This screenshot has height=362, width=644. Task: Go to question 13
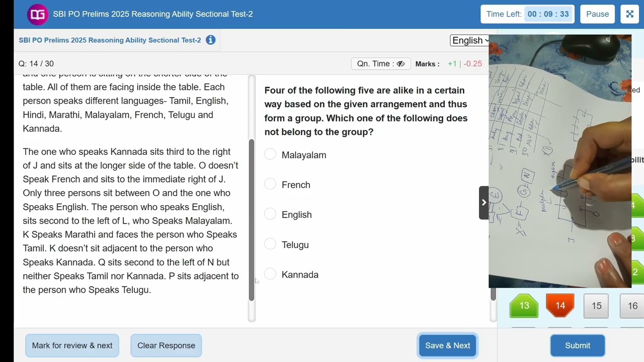pyautogui.click(x=524, y=306)
